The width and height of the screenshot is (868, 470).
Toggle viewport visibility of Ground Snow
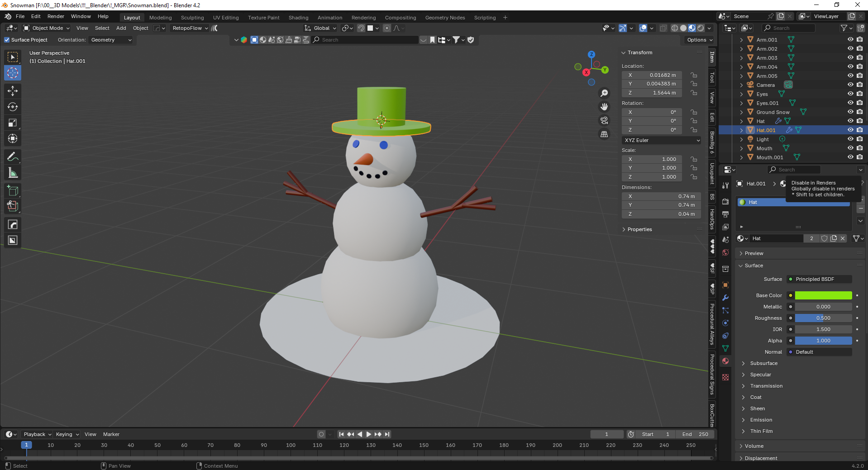tap(850, 112)
